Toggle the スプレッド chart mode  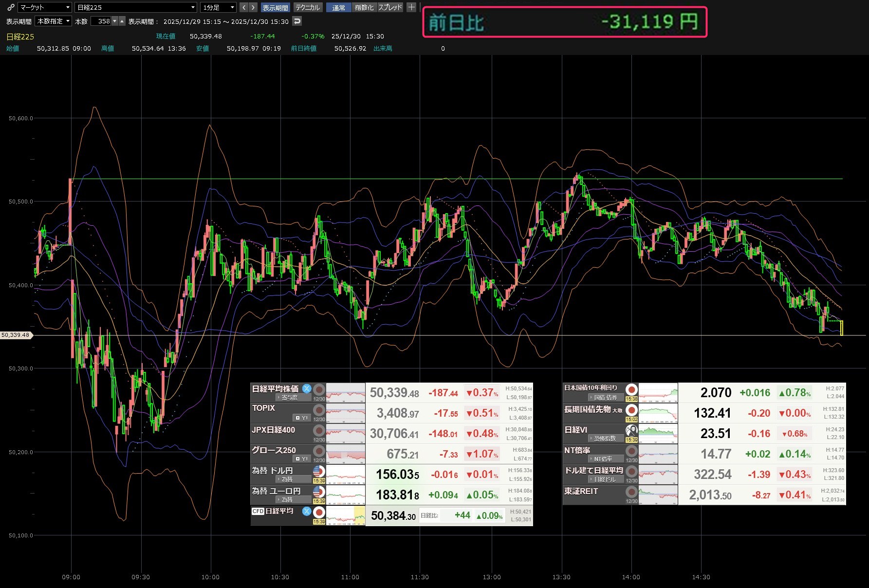pyautogui.click(x=390, y=7)
